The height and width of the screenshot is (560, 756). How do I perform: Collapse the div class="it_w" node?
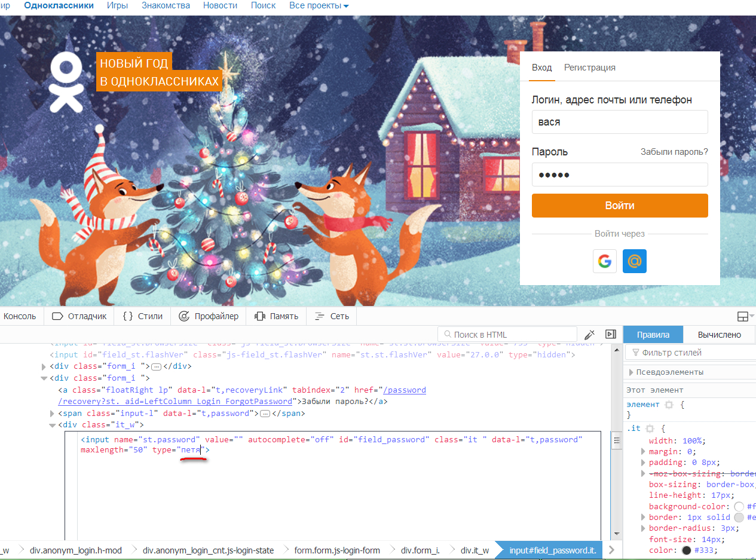click(52, 425)
